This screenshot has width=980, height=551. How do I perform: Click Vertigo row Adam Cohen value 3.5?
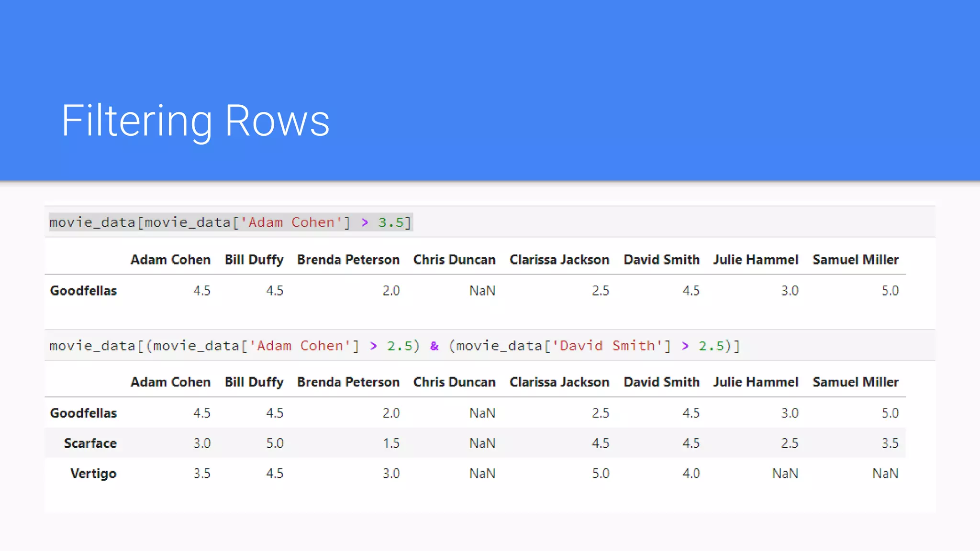[x=202, y=474]
